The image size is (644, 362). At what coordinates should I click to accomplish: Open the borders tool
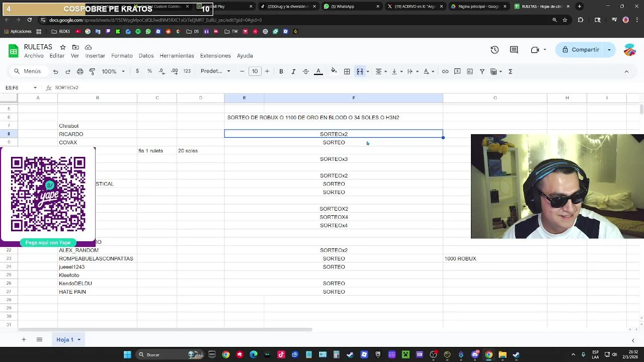347,71
